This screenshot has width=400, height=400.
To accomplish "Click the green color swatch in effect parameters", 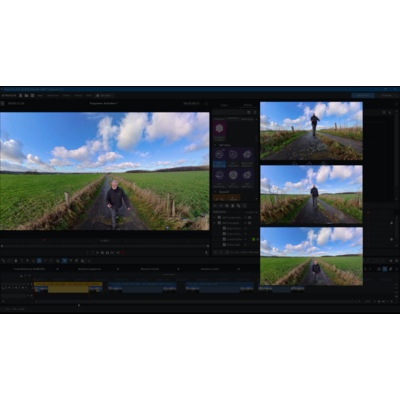I will coord(253,239).
